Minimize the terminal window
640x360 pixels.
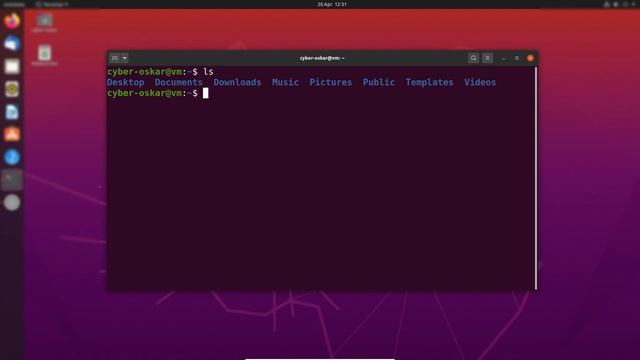pos(503,58)
